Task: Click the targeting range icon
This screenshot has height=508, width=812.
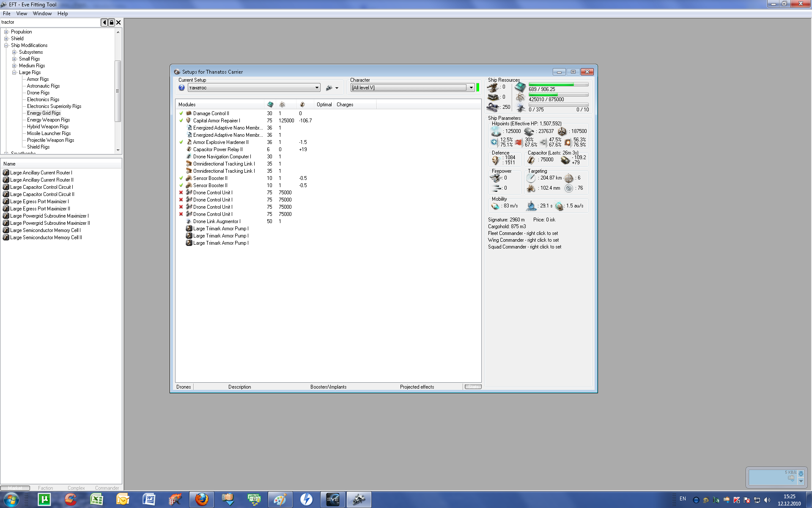Action: tap(531, 178)
